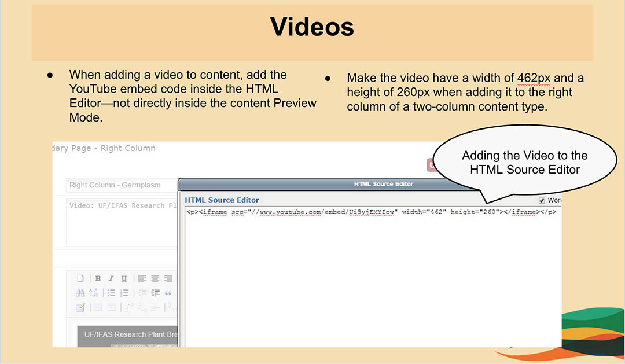
Task: Apply blockquote with the quotation mark icon
Action: [168, 293]
